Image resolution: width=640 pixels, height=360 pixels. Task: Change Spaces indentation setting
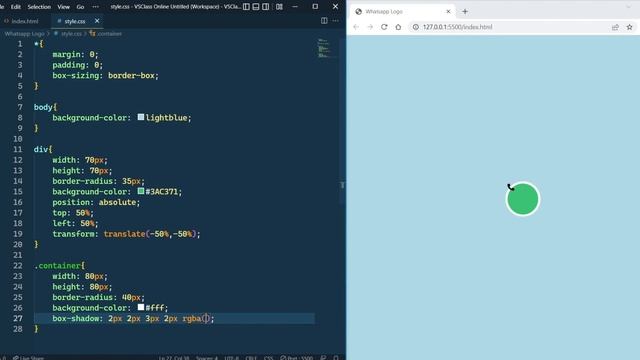(207, 358)
